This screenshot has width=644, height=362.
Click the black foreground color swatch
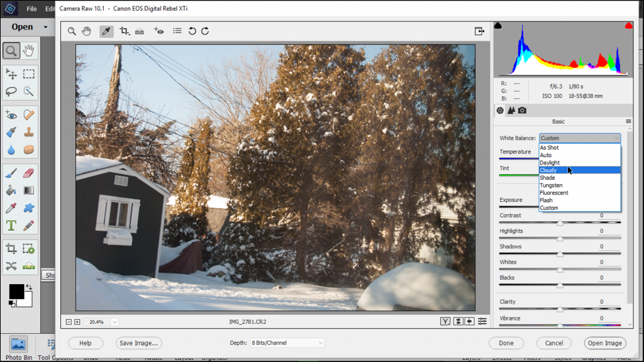coord(16,292)
